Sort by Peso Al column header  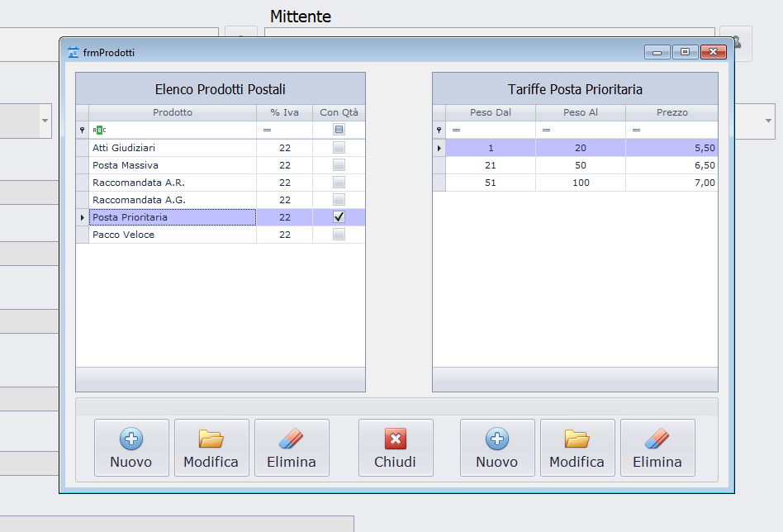point(580,112)
